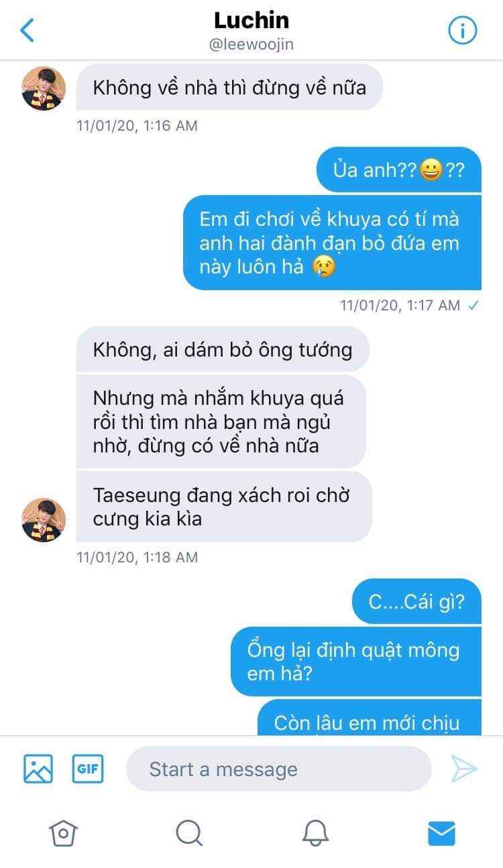Focus the Start a message field
The height and width of the screenshot is (868, 503).
click(x=278, y=769)
